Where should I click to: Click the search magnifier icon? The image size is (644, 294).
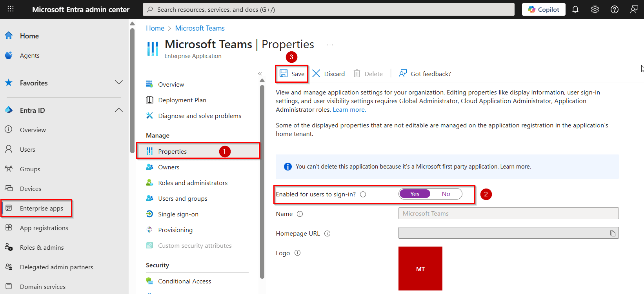[x=150, y=9]
